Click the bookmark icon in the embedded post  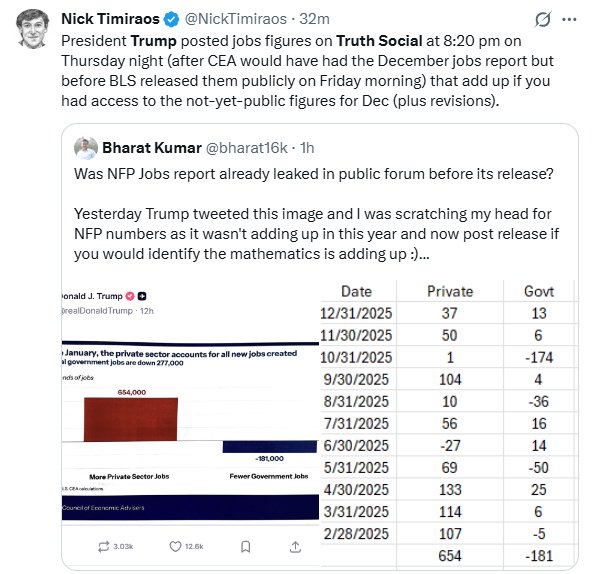click(245, 546)
